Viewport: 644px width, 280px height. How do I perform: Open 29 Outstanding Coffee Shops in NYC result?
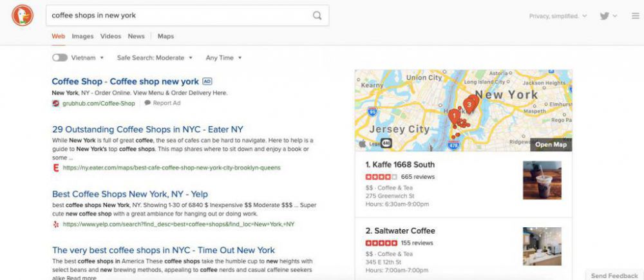(x=148, y=129)
